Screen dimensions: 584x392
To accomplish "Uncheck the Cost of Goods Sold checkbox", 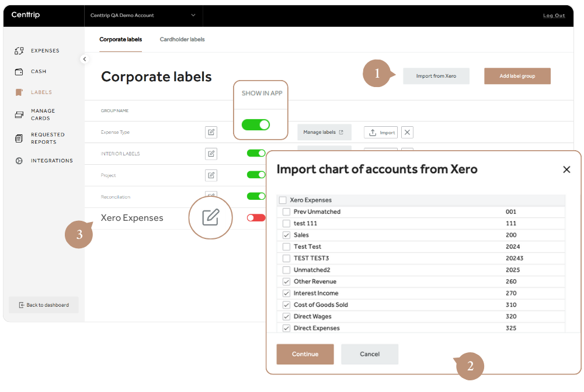I will [286, 305].
